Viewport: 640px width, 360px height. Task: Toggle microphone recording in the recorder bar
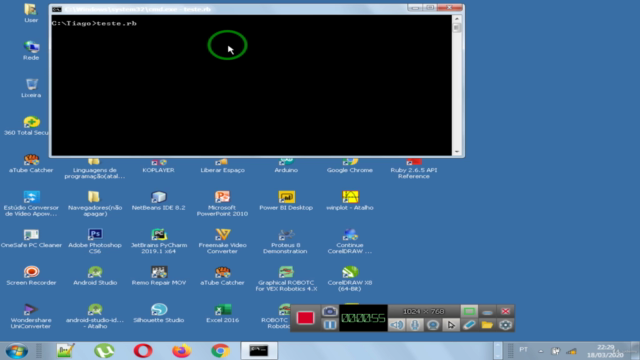tap(415, 325)
